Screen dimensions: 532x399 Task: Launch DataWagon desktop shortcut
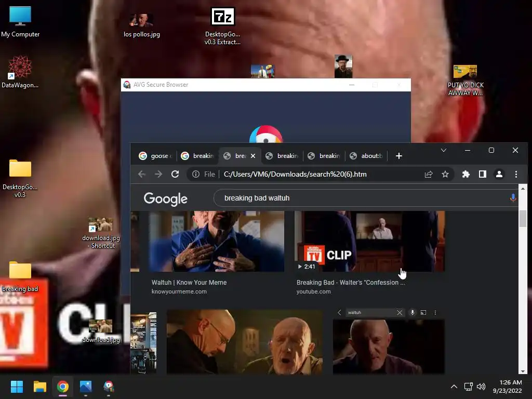(20, 72)
